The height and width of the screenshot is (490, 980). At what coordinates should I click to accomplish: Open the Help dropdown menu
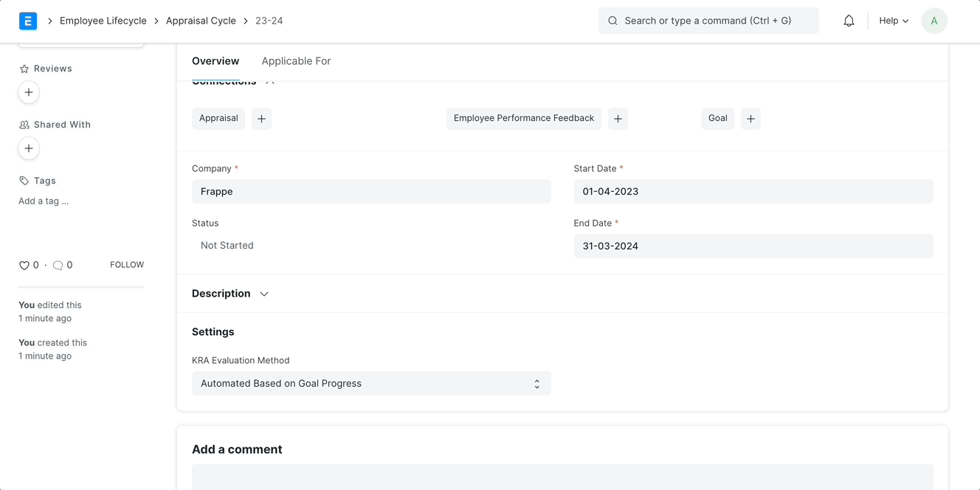coord(893,21)
